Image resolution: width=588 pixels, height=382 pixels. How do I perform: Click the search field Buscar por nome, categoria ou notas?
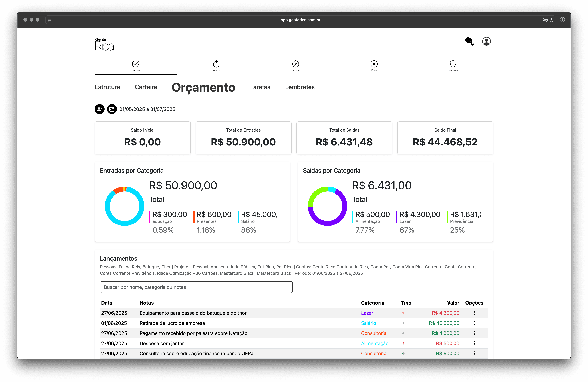pyautogui.click(x=196, y=287)
